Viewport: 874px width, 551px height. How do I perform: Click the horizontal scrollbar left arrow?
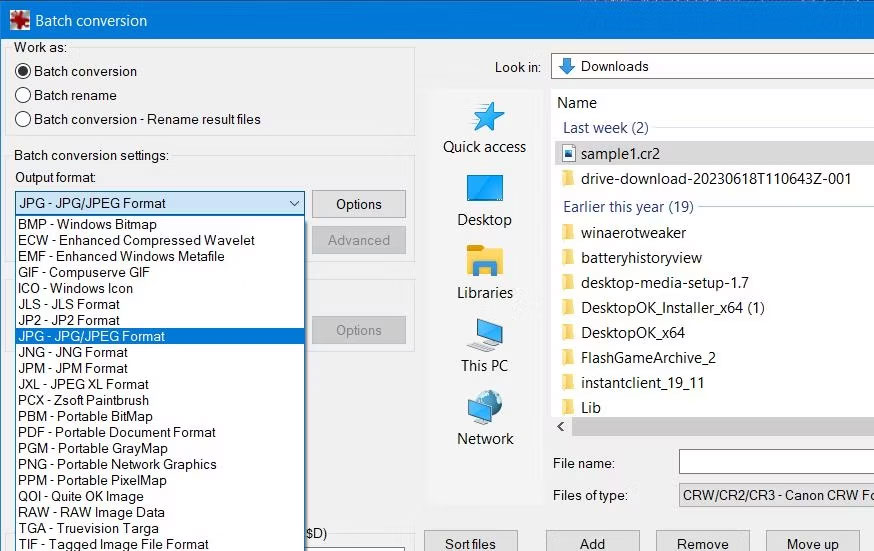(561, 427)
